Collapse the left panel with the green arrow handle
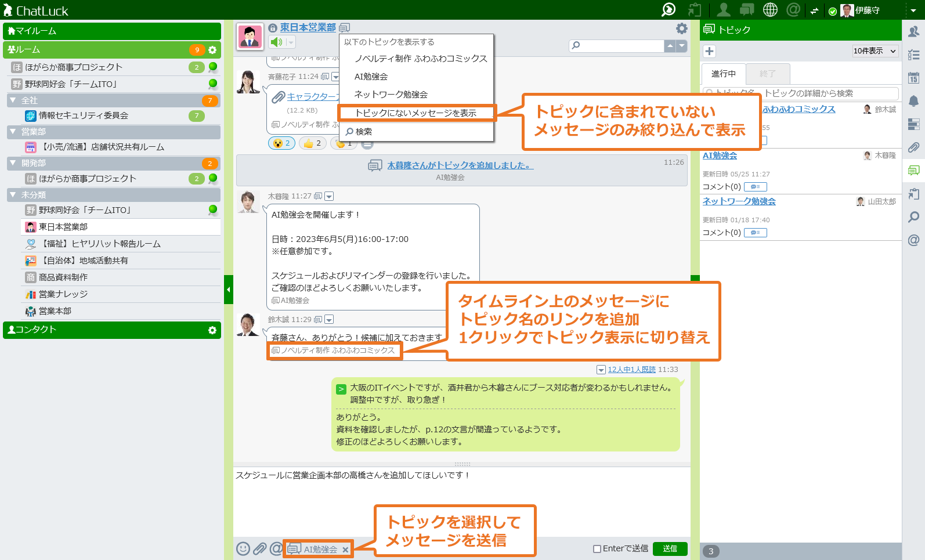 point(229,290)
